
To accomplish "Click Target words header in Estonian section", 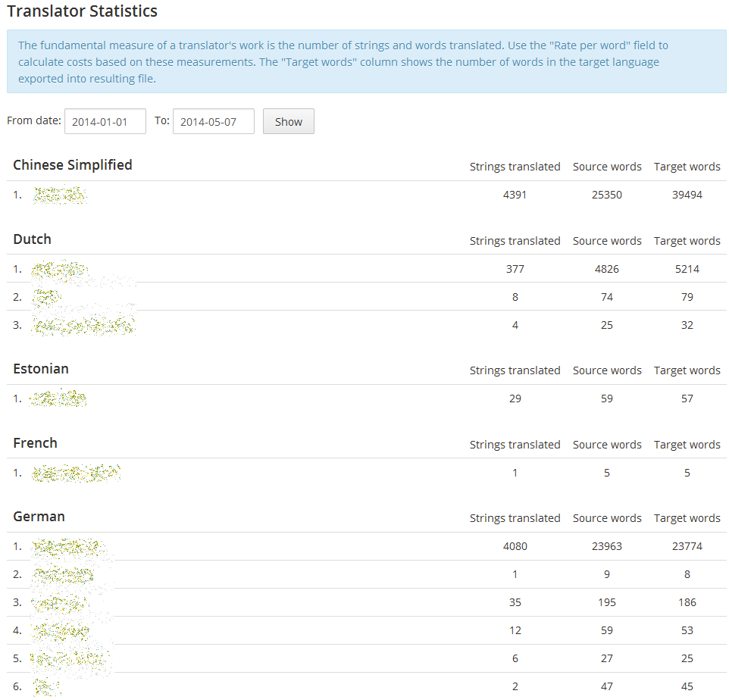I will pyautogui.click(x=687, y=370).
